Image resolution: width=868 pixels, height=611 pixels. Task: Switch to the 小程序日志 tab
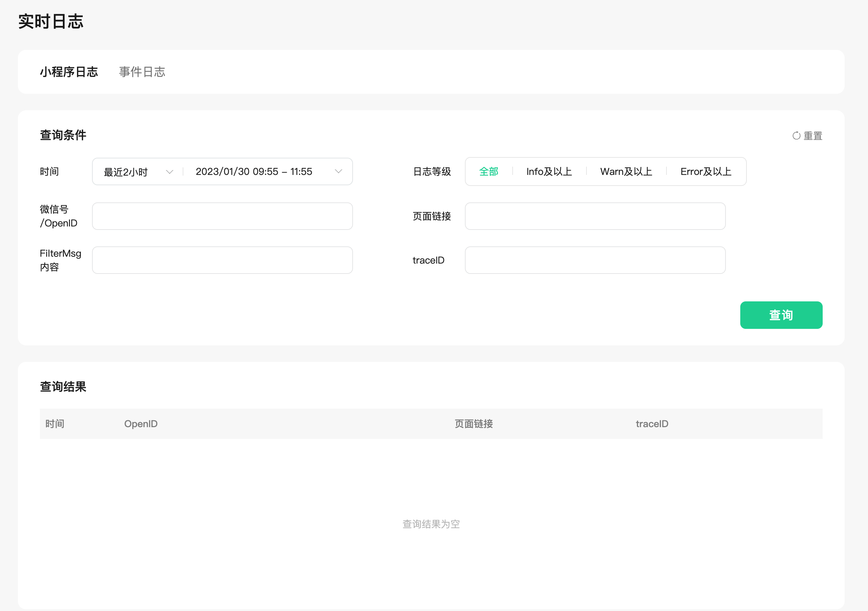[69, 71]
